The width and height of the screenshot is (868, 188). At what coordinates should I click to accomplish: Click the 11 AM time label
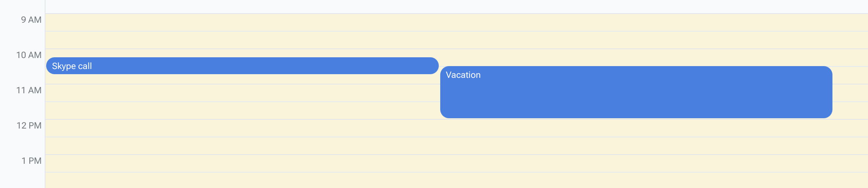point(29,90)
